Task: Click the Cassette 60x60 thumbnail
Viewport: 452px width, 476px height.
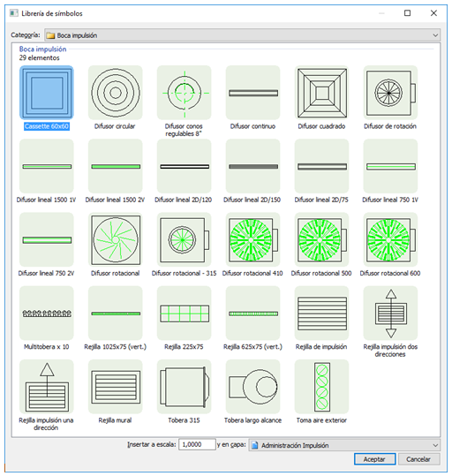Action: click(47, 93)
